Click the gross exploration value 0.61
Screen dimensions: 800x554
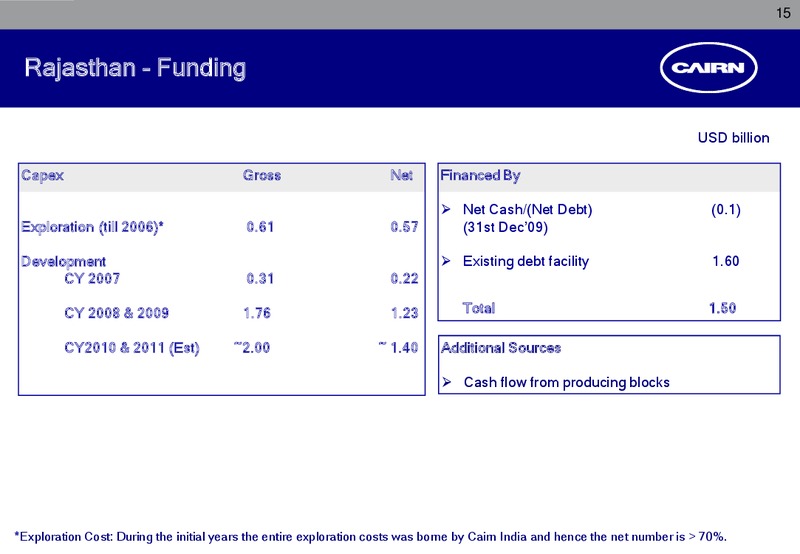(x=260, y=227)
